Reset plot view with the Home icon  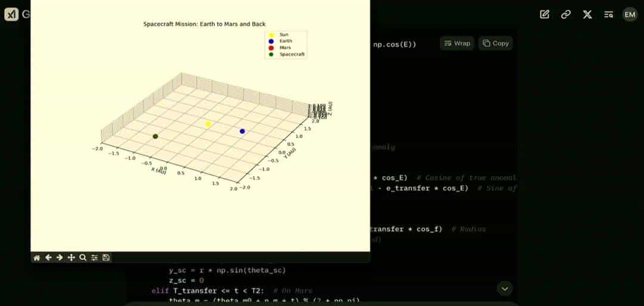pyautogui.click(x=36, y=258)
